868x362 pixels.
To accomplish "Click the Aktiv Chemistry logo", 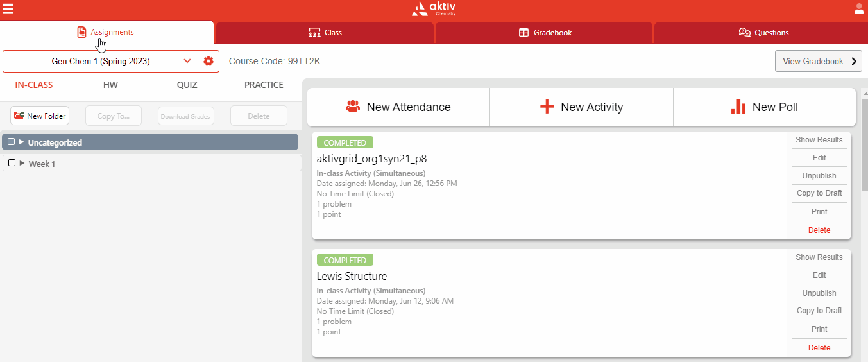I will click(434, 9).
